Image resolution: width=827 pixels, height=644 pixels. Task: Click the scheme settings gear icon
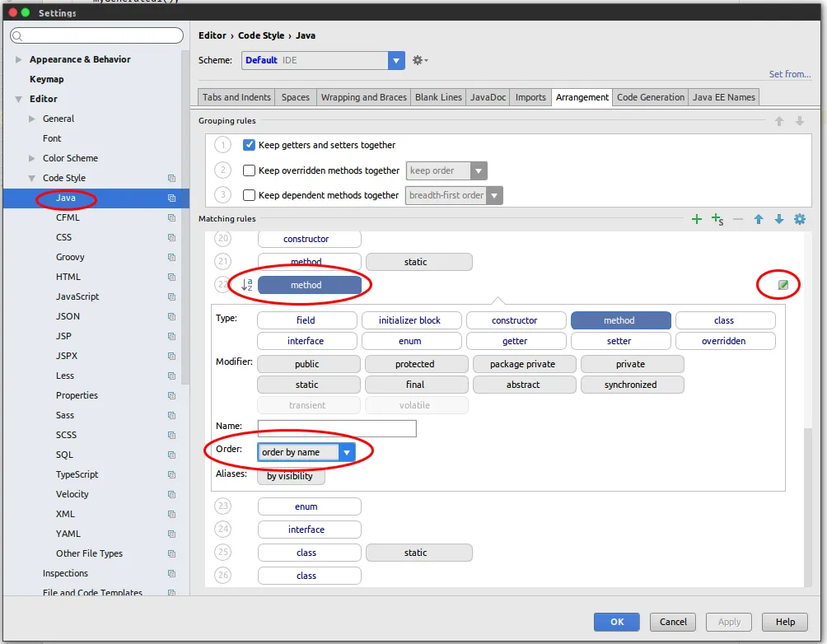click(419, 60)
